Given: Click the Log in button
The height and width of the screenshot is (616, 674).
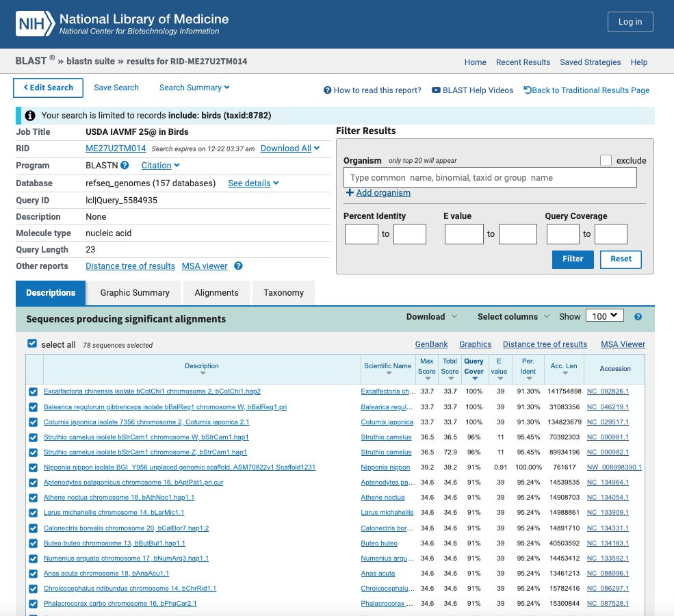Looking at the screenshot, I should (630, 22).
